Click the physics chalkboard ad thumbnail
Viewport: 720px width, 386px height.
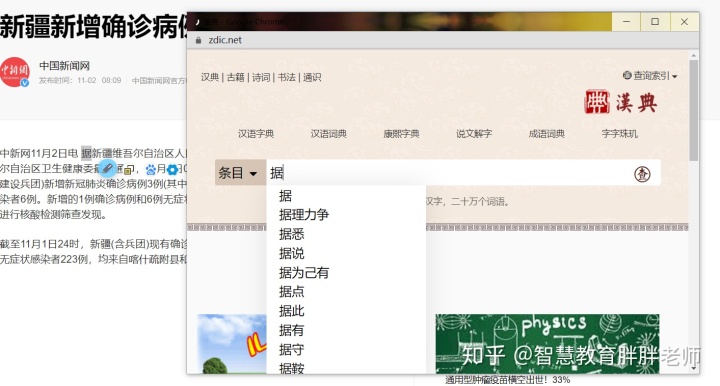(x=547, y=343)
